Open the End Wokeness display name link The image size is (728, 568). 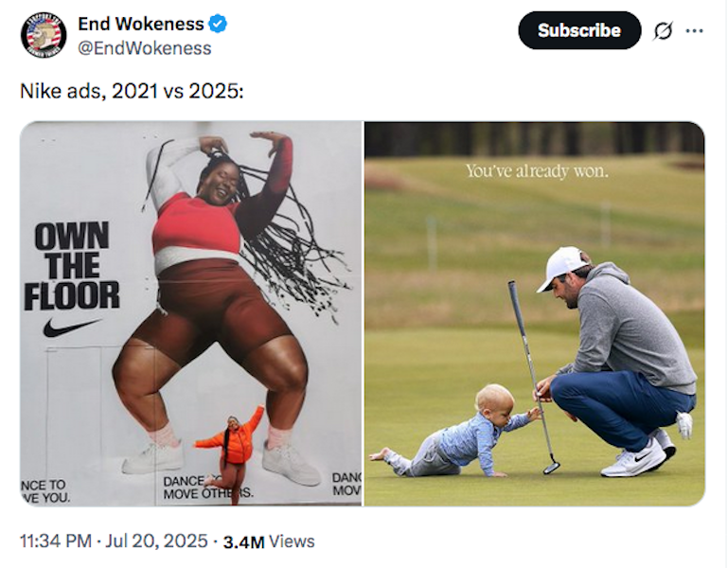pyautogui.click(x=141, y=24)
